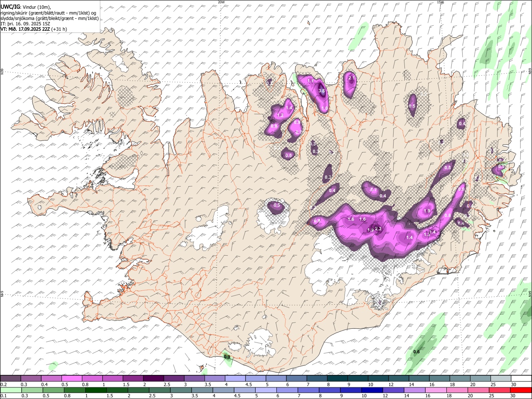Click the 3.8 precipitation value on map
This screenshot has height=399, width=532.
pyautogui.click(x=321, y=91)
